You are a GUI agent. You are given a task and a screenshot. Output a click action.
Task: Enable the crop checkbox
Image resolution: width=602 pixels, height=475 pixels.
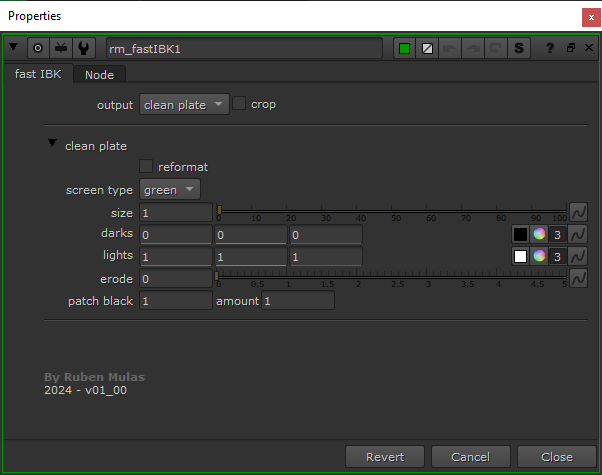[x=239, y=104]
